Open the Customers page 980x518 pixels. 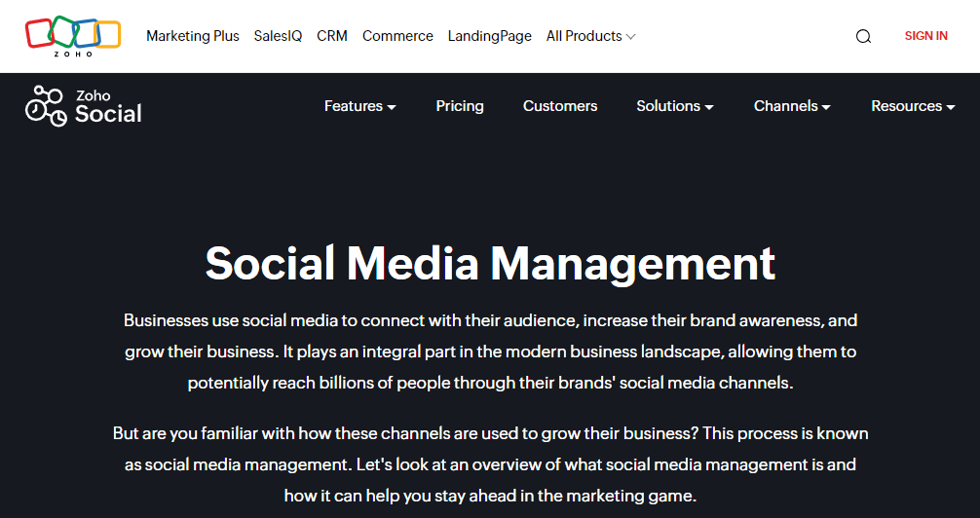point(560,106)
